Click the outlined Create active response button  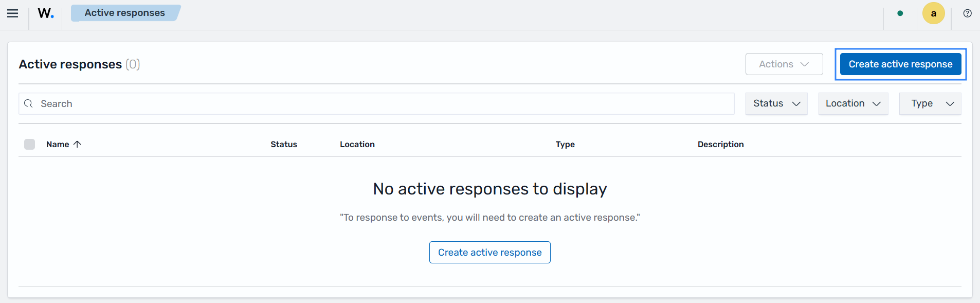click(x=490, y=253)
